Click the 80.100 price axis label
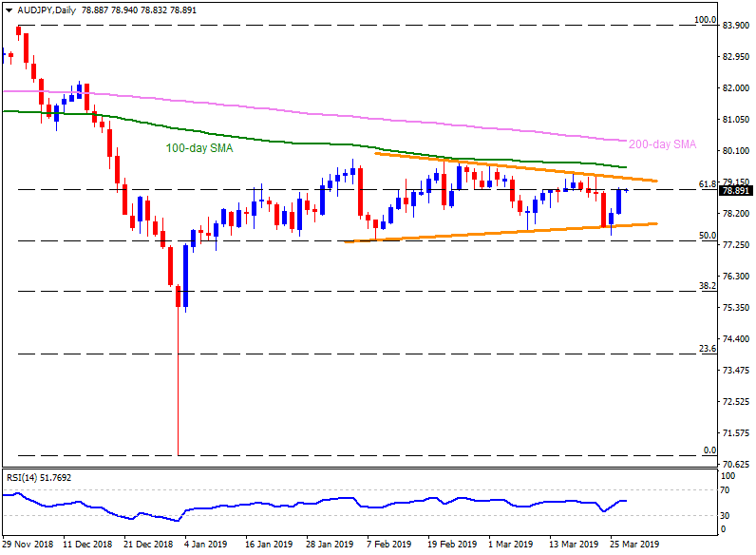The width and height of the screenshot is (756, 555). (x=737, y=151)
